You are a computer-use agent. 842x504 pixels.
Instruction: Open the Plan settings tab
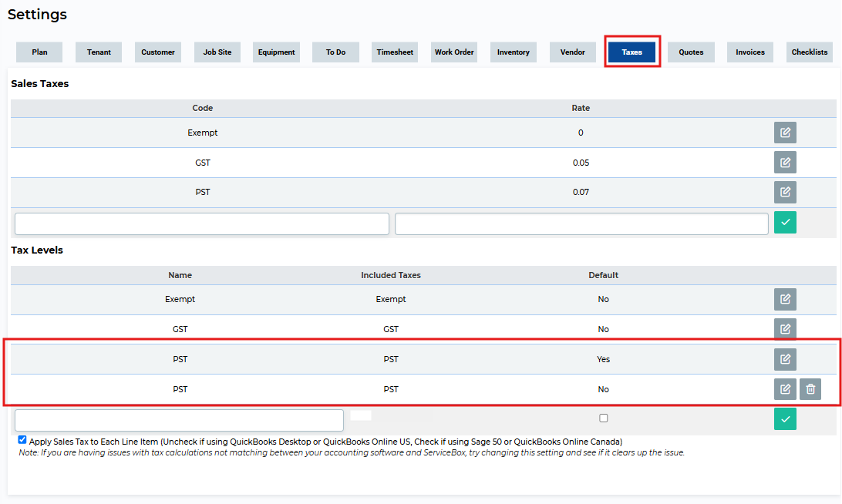pyautogui.click(x=39, y=52)
